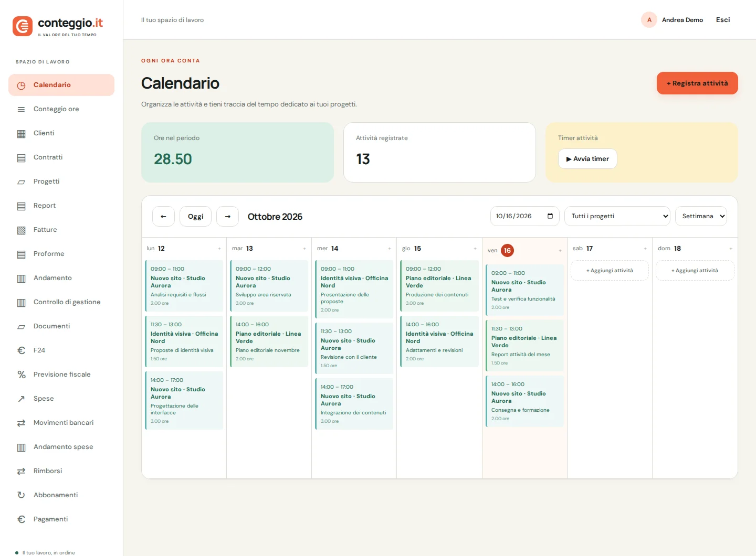Open the Andamento spese section
This screenshot has height=556, width=756.
61,447
